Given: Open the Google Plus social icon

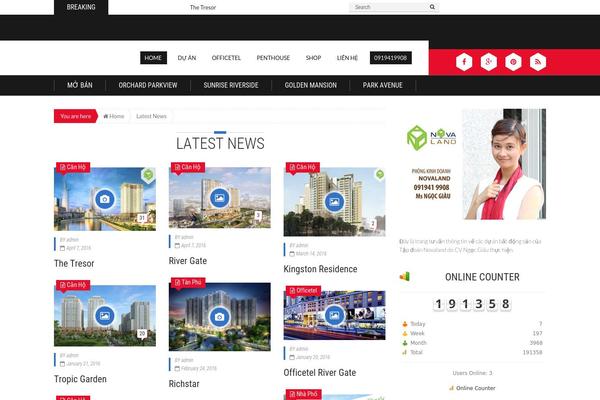Looking at the screenshot, I should coord(489,62).
